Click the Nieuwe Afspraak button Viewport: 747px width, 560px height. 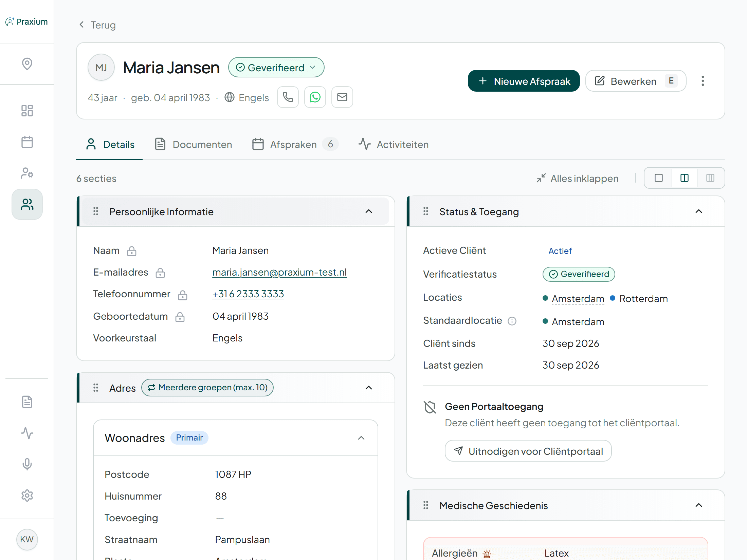(x=524, y=81)
